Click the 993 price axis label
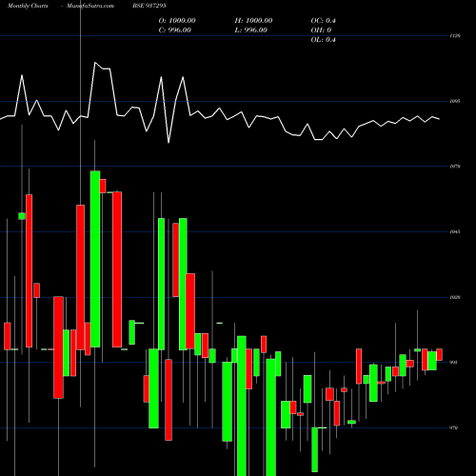476x476 pixels. (454, 363)
